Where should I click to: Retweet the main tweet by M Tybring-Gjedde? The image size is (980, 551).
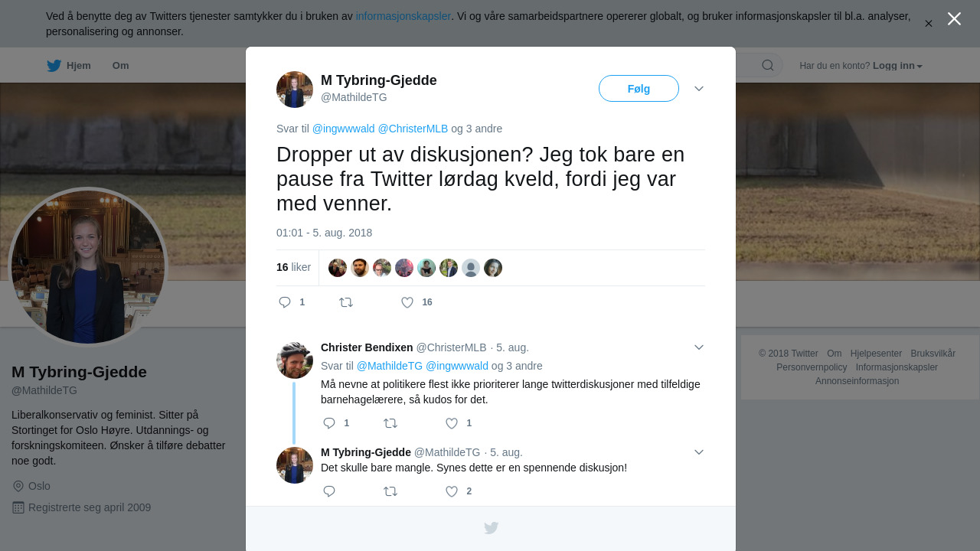(346, 302)
